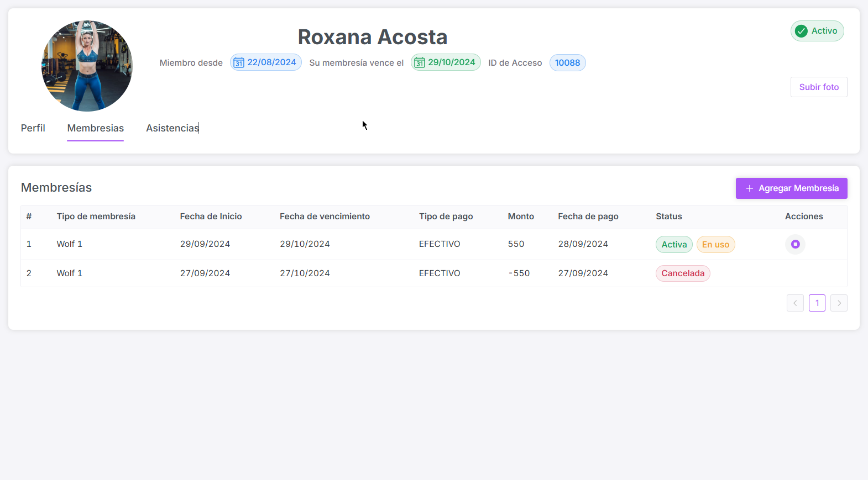
Task: Click the access ID badge 10088
Action: [x=567, y=63]
